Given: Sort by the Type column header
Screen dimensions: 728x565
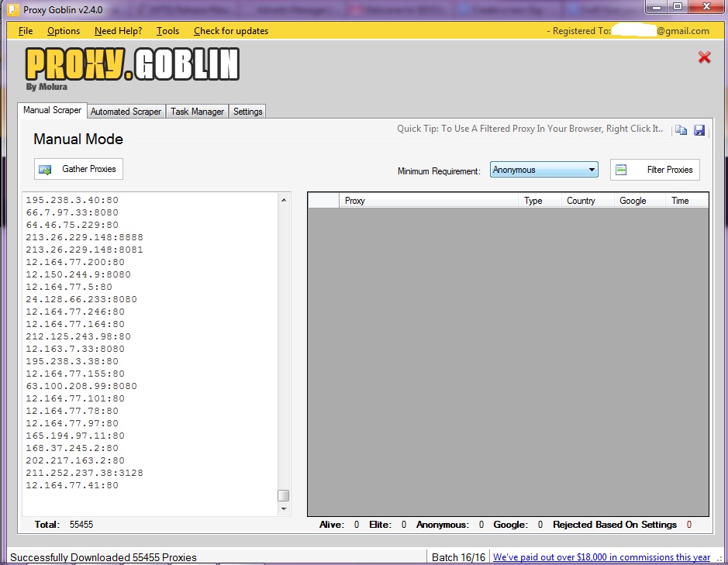Looking at the screenshot, I should [540, 201].
